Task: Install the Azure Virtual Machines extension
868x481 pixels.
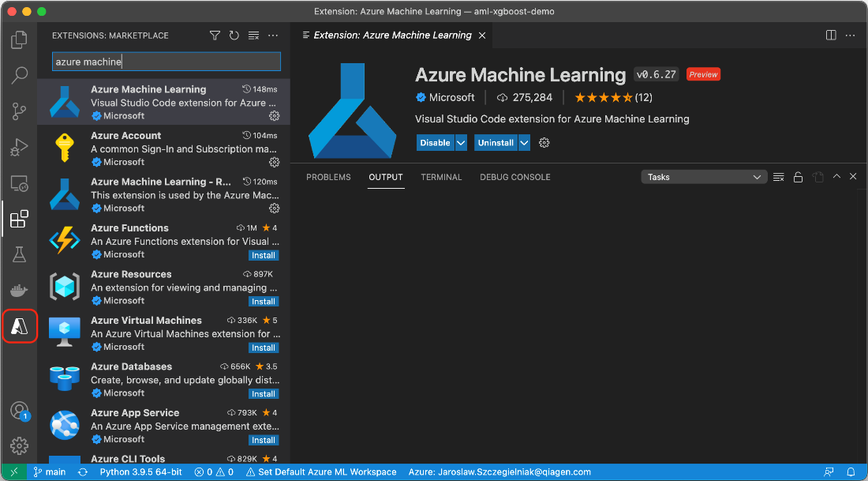Action: click(x=264, y=348)
